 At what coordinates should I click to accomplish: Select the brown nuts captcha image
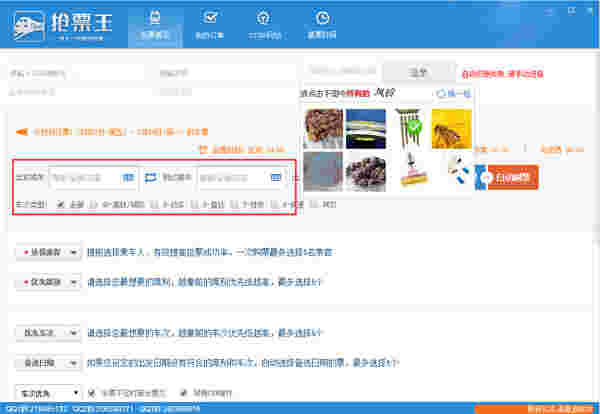323,128
